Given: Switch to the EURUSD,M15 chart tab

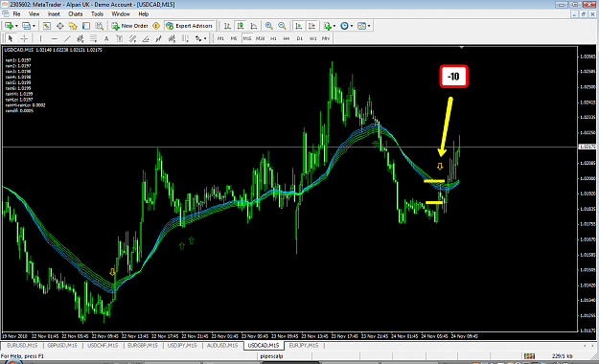Looking at the screenshot, I should point(22,345).
